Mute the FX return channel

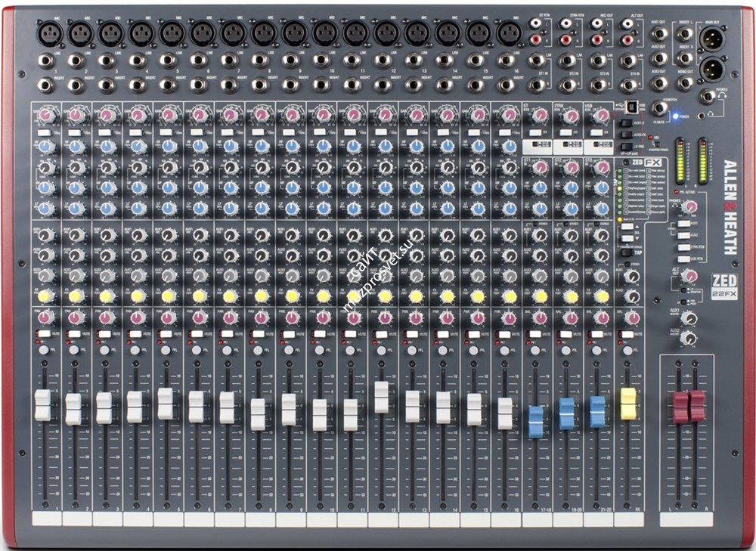(627, 334)
